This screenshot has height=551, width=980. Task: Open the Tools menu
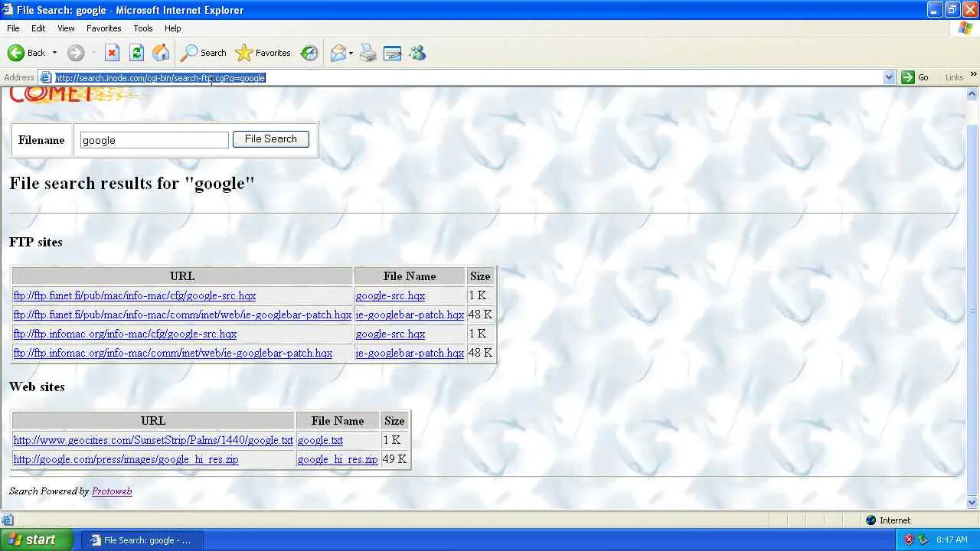coord(143,28)
